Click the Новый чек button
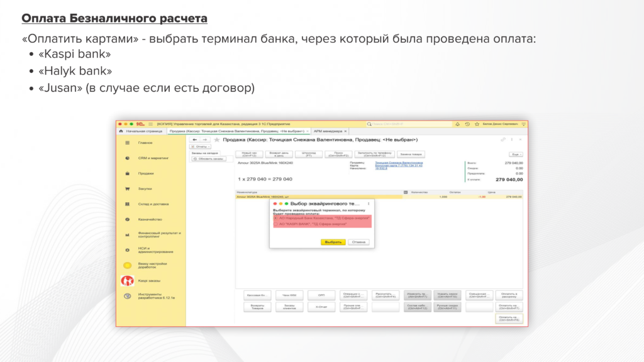 coord(249,155)
